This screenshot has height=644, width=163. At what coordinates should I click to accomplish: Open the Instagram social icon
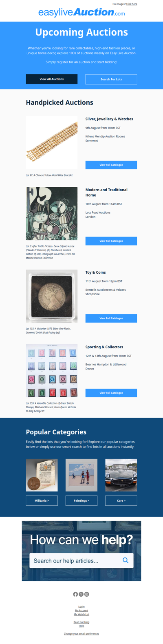point(87,594)
